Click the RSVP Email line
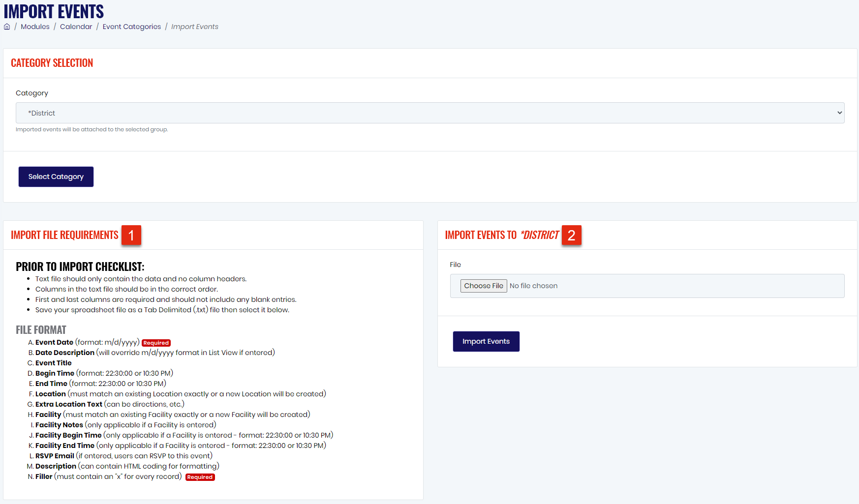This screenshot has width=859, height=504. coord(124,456)
